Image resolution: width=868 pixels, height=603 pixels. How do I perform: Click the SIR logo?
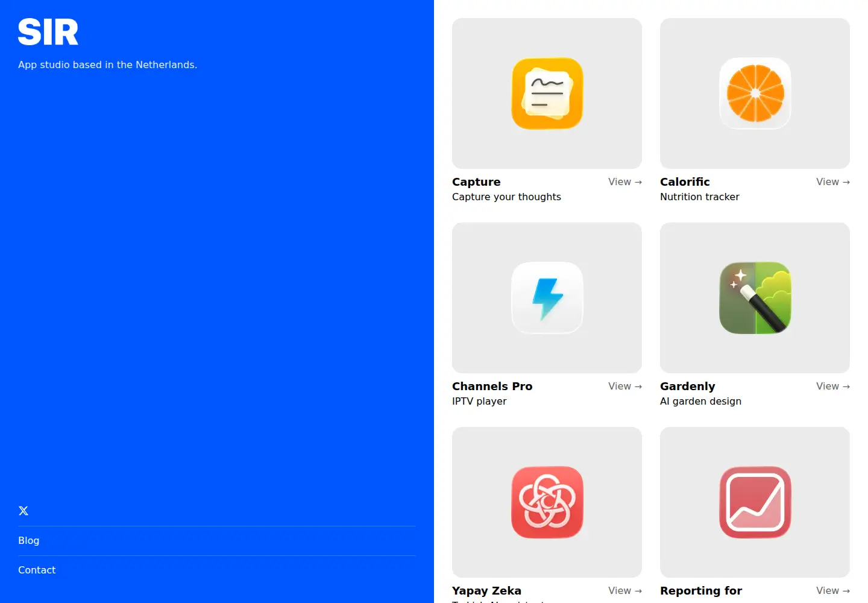pos(48,32)
